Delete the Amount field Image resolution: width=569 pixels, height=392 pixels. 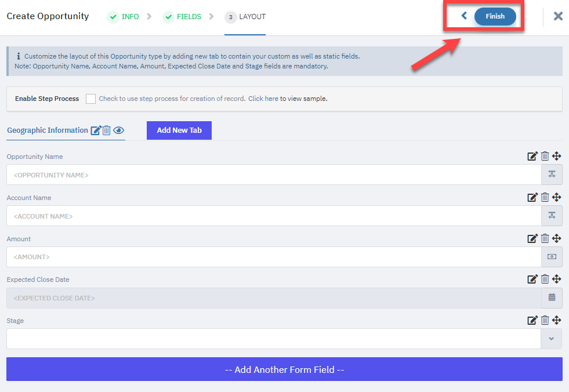pos(545,238)
